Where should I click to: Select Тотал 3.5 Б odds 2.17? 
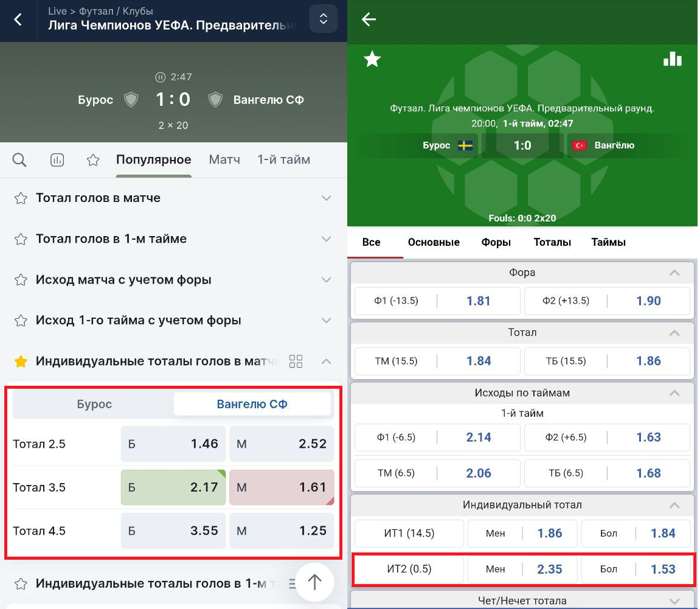(x=173, y=487)
